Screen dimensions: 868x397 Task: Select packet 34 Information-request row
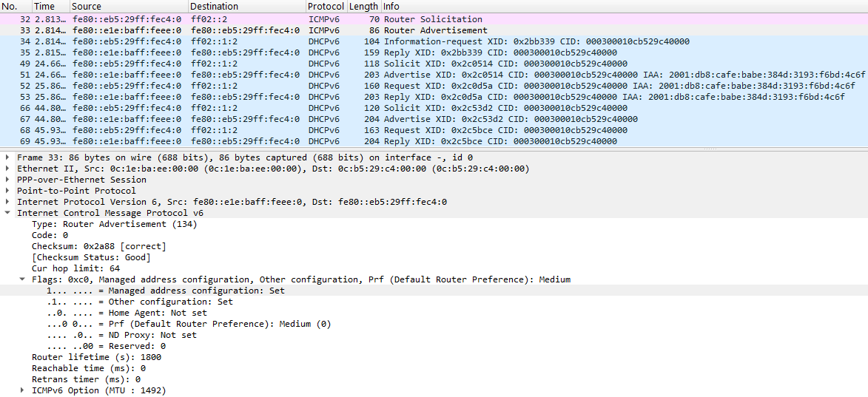point(434,41)
